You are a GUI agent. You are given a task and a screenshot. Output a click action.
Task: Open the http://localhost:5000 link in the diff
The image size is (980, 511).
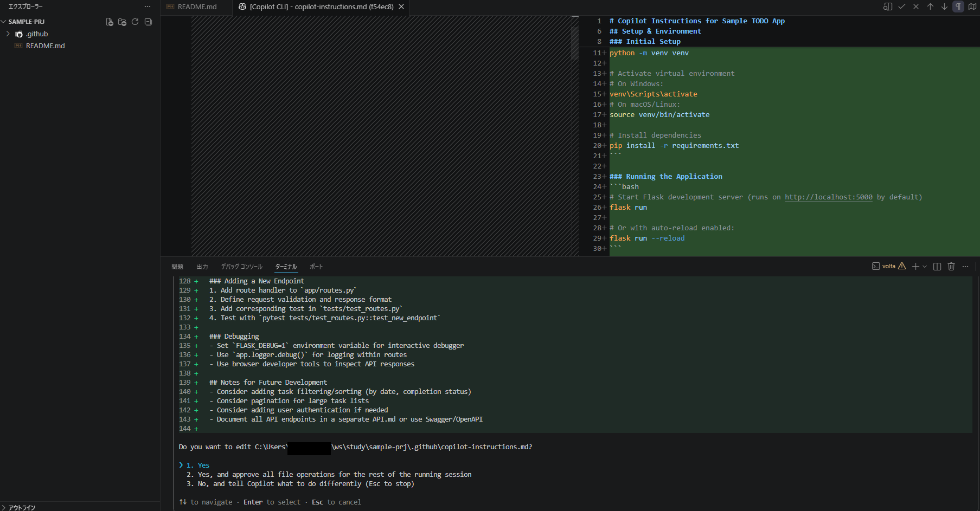829,197
